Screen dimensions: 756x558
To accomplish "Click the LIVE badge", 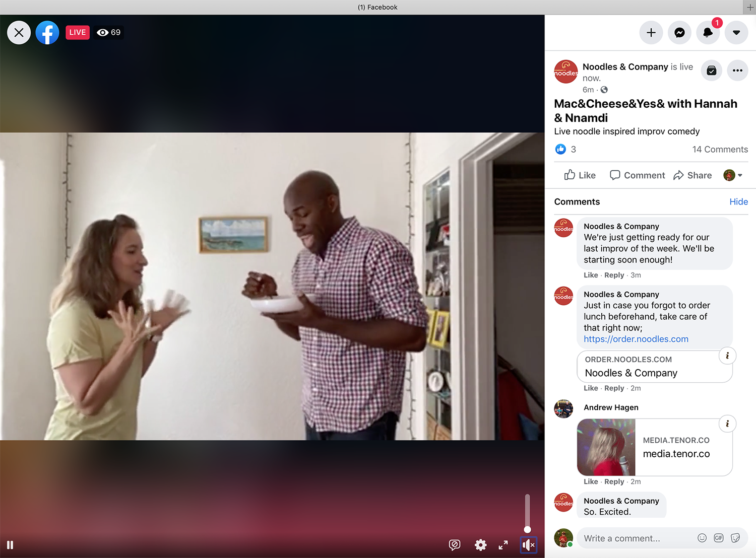I will [x=78, y=32].
